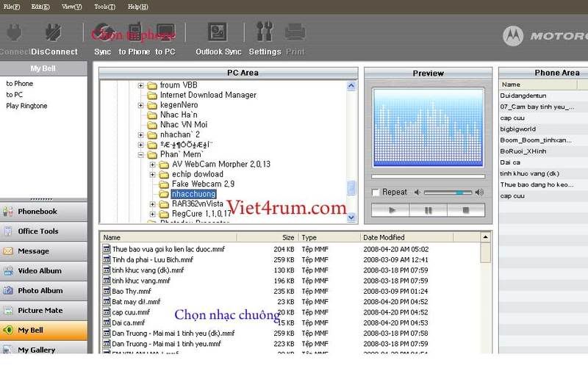Expand the kegenNero folder
Screen dimensions: 588x371
tap(140, 105)
